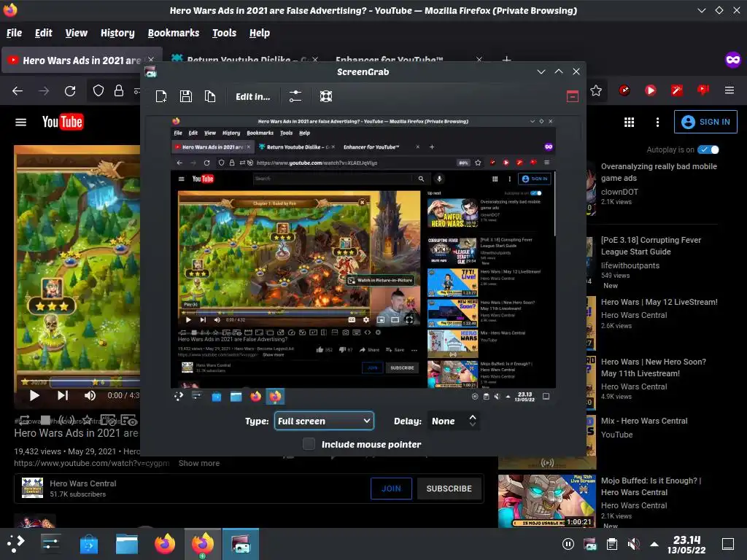Click the ScreenGrab screenshot preview image
The width and height of the screenshot is (747, 560).
pyautogui.click(x=363, y=260)
